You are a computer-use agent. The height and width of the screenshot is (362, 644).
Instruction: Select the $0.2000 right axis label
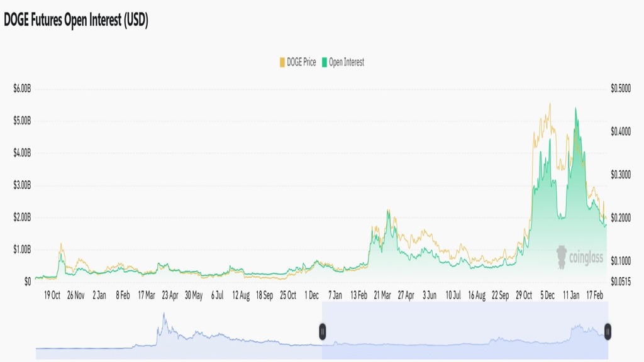(621, 218)
